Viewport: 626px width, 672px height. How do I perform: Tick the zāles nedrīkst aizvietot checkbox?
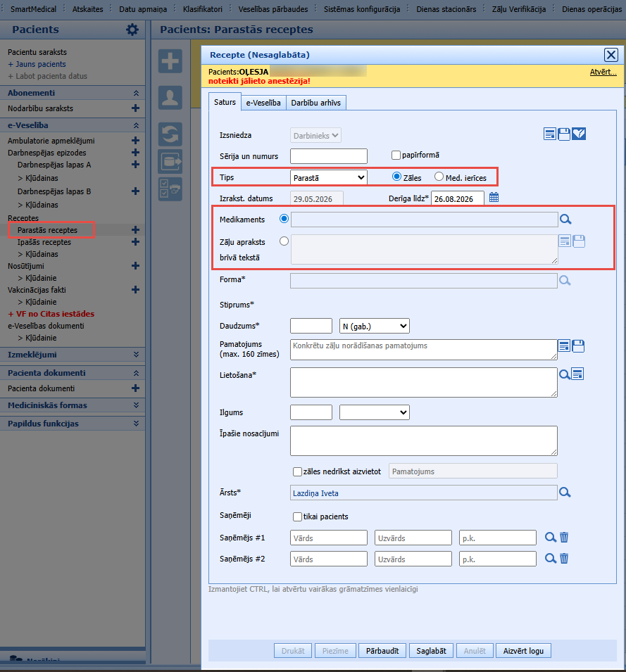tap(297, 472)
